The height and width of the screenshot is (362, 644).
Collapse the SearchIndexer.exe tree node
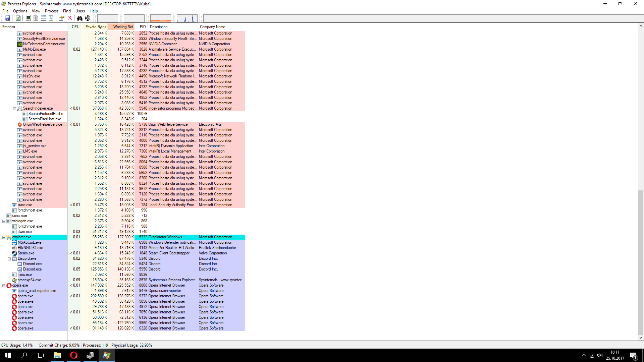click(x=14, y=109)
